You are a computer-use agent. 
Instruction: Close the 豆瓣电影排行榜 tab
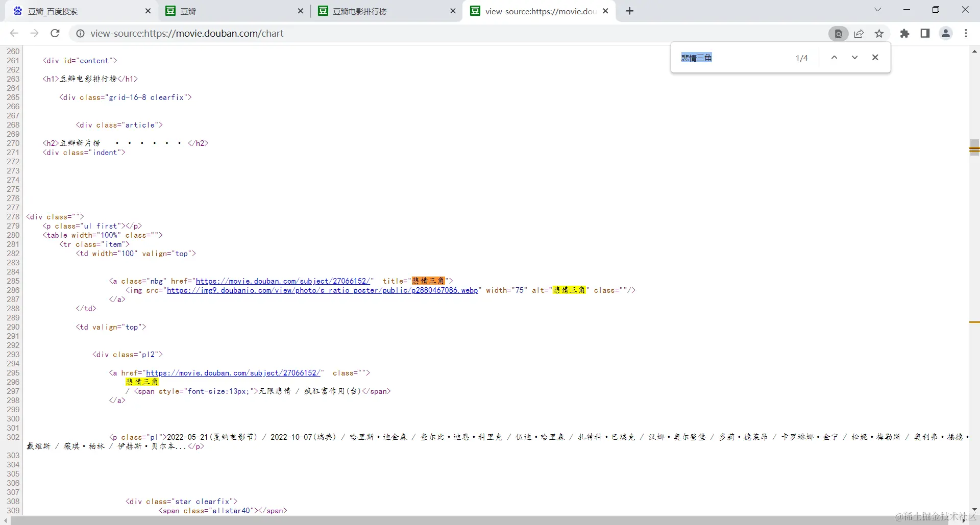[453, 11]
